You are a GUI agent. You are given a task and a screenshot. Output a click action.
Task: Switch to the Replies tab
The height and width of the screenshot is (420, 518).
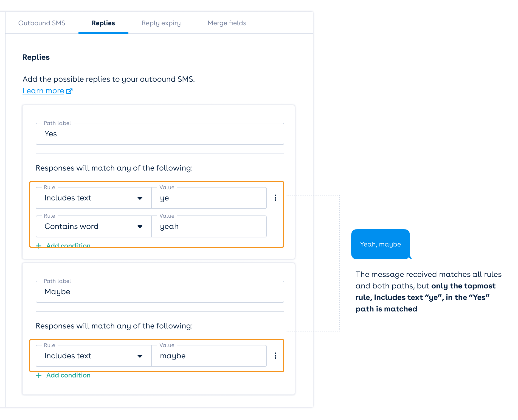coord(103,23)
